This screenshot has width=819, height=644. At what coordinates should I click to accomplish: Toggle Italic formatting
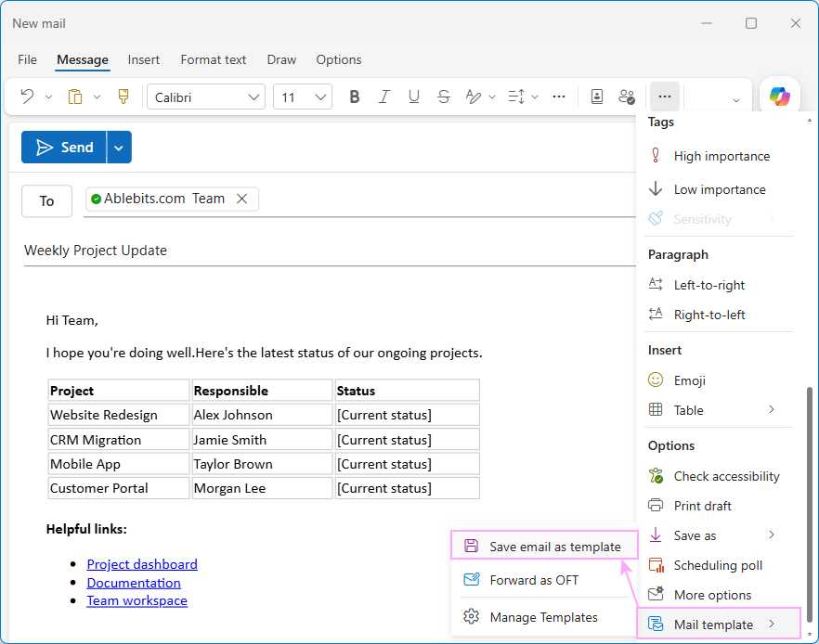point(383,97)
